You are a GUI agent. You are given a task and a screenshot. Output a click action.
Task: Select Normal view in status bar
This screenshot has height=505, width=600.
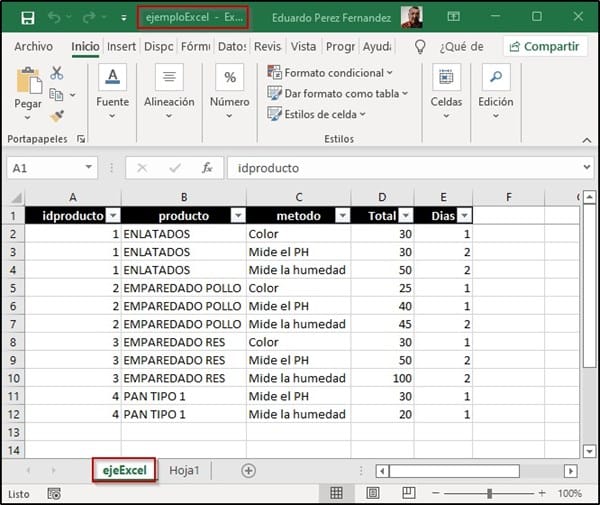[337, 493]
